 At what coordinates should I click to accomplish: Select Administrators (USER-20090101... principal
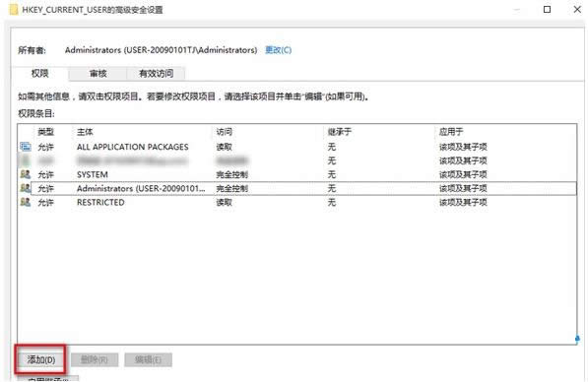click(x=141, y=189)
